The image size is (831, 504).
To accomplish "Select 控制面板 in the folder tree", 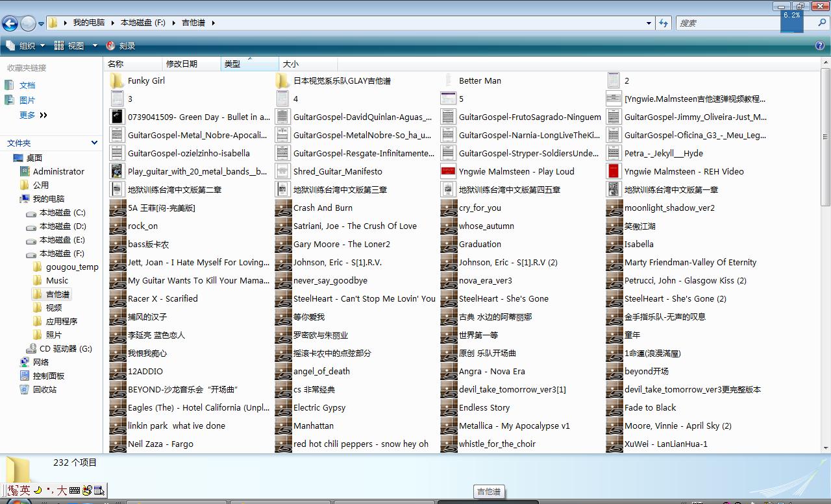I will [42, 376].
